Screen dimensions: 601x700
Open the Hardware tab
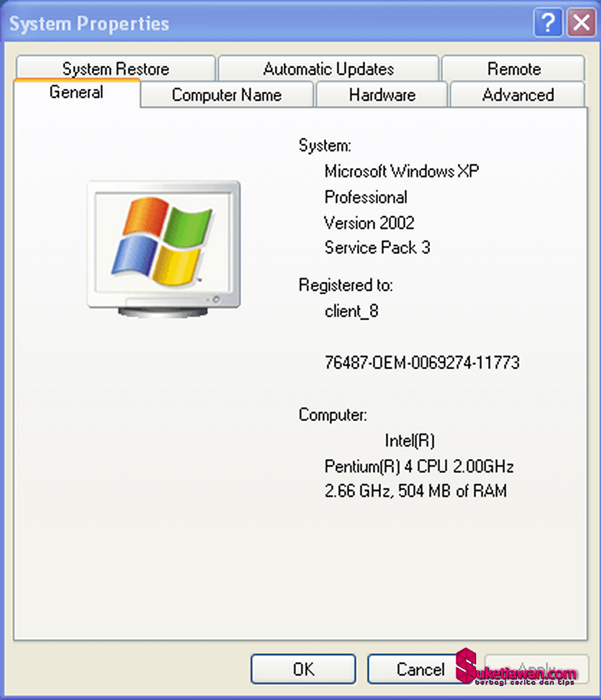pos(382,95)
